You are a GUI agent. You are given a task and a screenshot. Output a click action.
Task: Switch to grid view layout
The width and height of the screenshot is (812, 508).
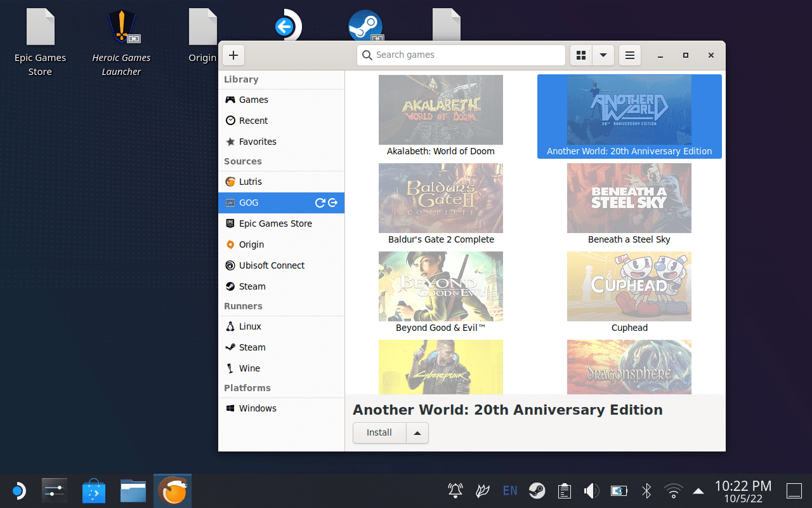click(581, 55)
